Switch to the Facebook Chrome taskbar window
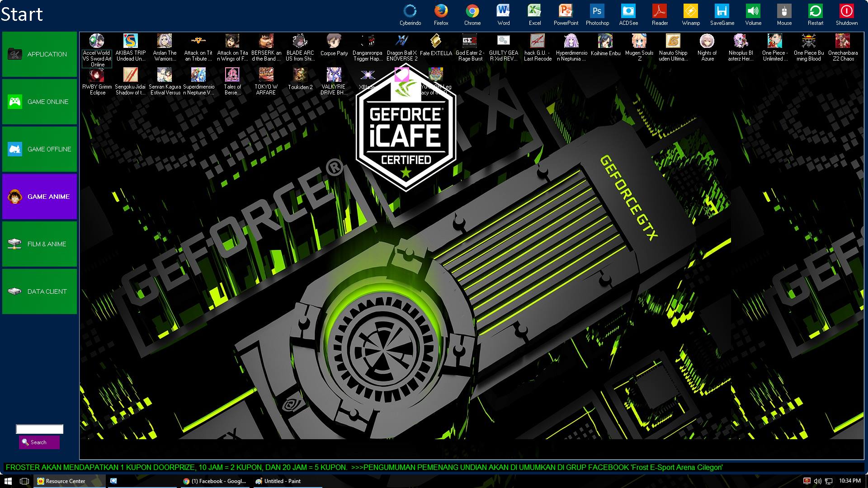868x488 pixels. tap(214, 481)
